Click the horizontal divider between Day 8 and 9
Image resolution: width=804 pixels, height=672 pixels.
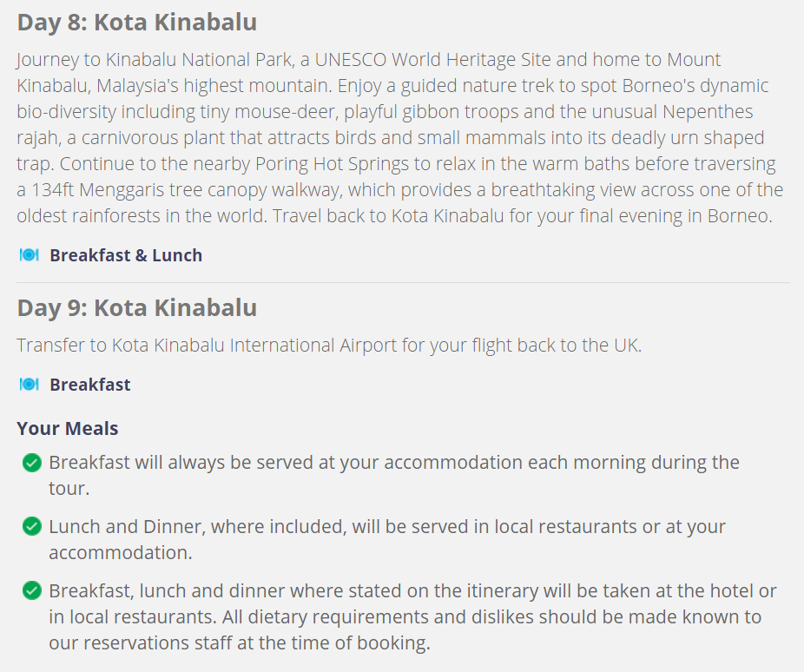(403, 282)
